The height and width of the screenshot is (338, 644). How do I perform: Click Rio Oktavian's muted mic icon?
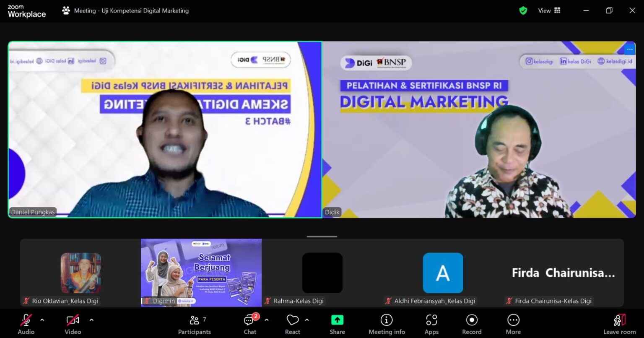click(26, 301)
